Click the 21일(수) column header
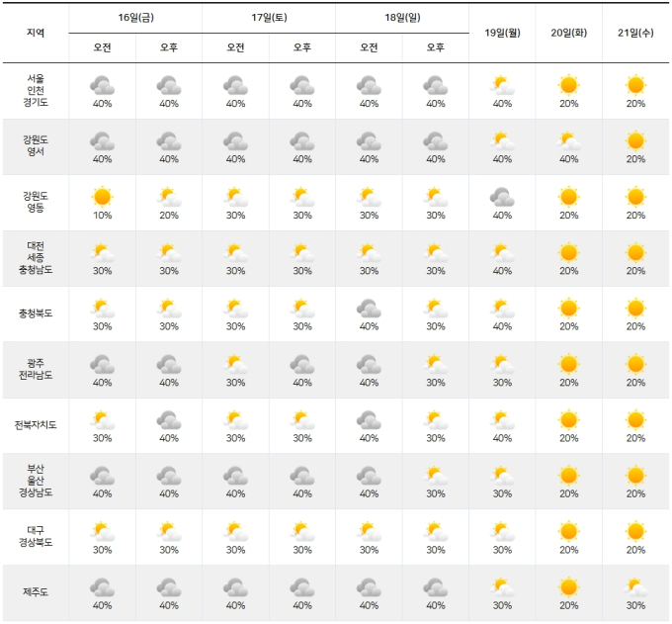This screenshot has width=672, height=624. click(x=635, y=33)
